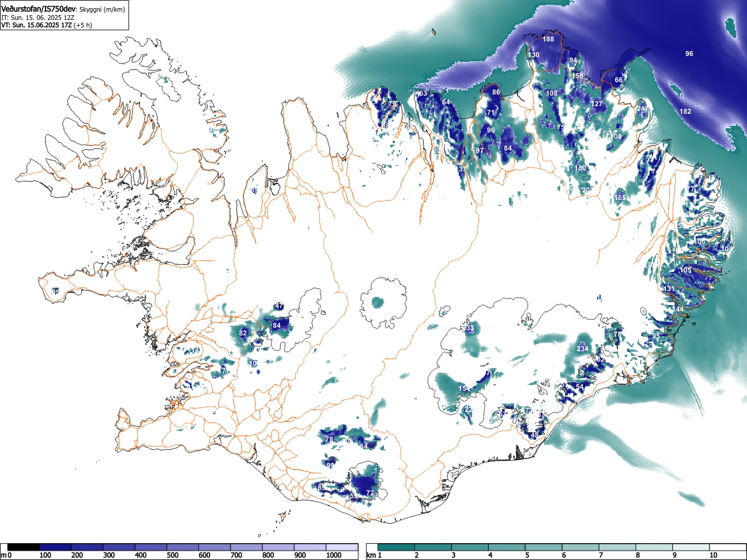Screen dimensions: 747x560
Task: Click the '6' label on the km legend
Action: coord(564,555)
